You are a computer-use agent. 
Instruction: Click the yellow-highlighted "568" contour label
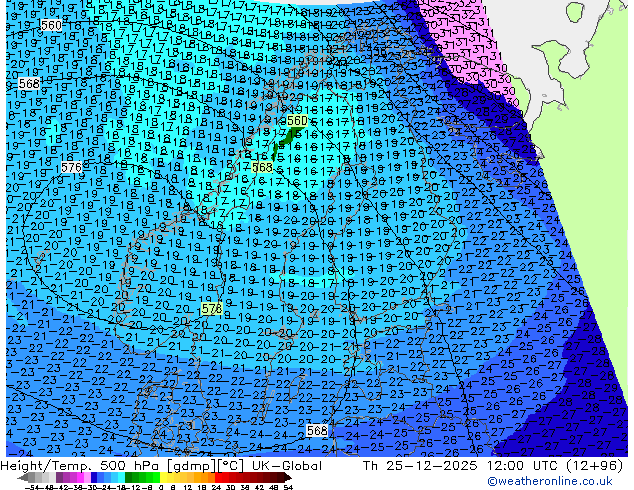[262, 167]
